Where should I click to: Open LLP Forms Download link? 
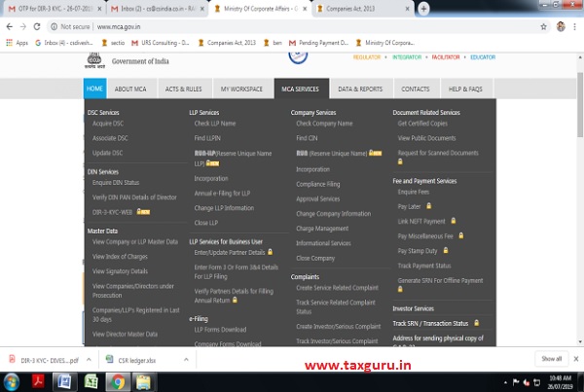tap(220, 330)
